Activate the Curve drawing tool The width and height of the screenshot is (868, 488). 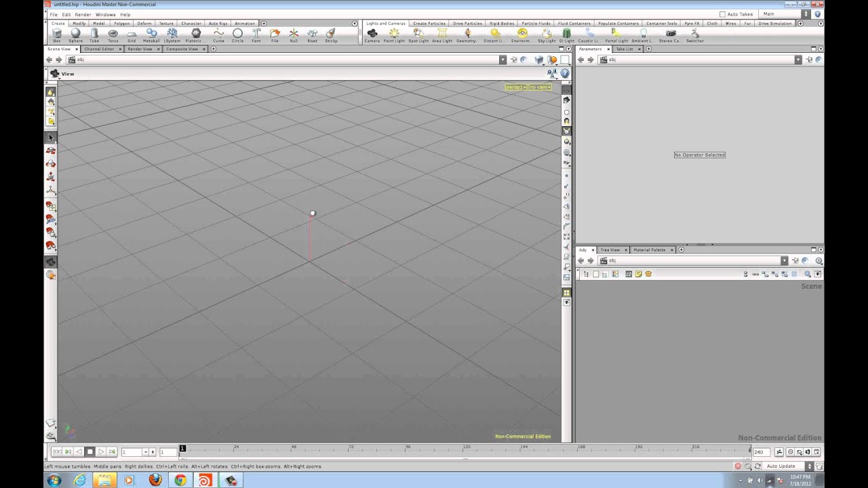[218, 35]
